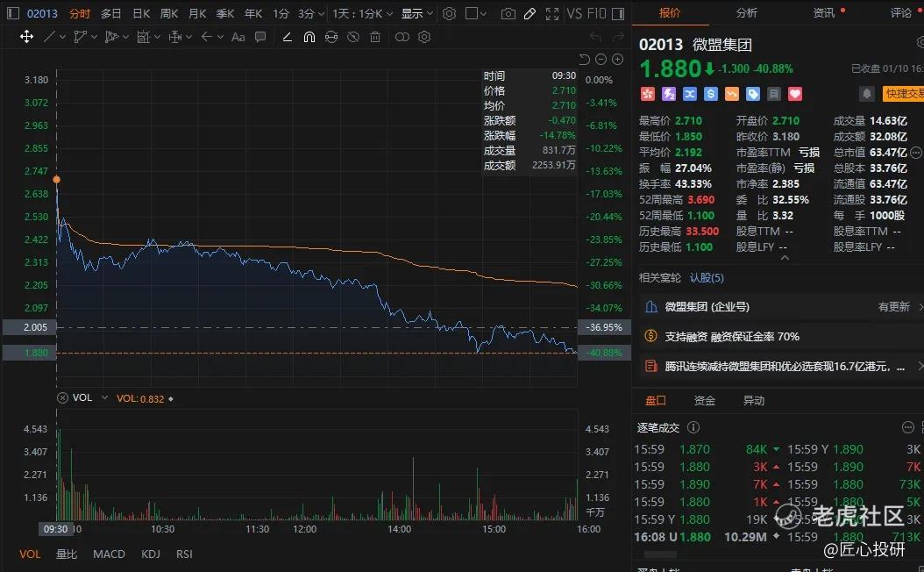Viewport: 924px width, 572px height.
Task: Click the 02013 stock code label
Action: [x=42, y=13]
